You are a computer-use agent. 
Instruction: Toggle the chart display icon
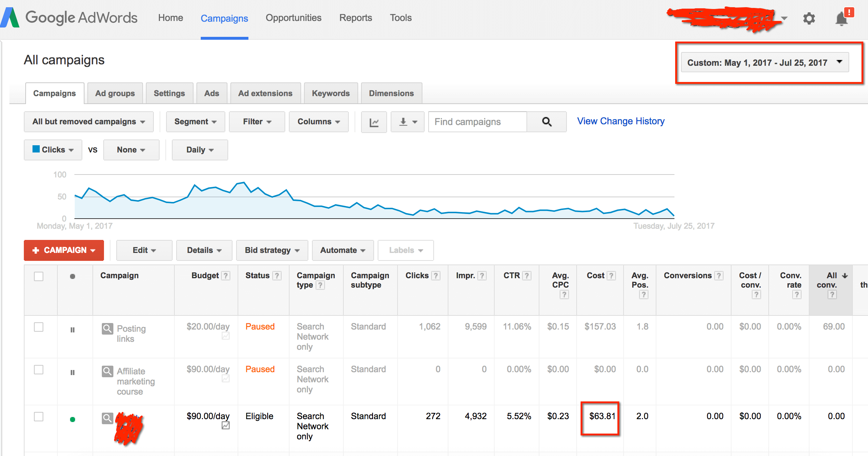click(x=374, y=122)
